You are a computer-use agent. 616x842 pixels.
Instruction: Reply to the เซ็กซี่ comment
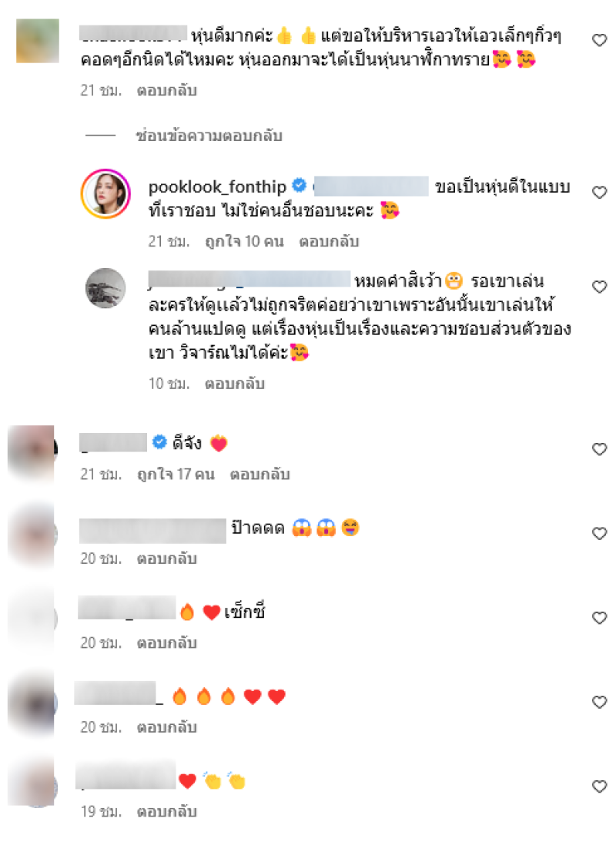(167, 642)
